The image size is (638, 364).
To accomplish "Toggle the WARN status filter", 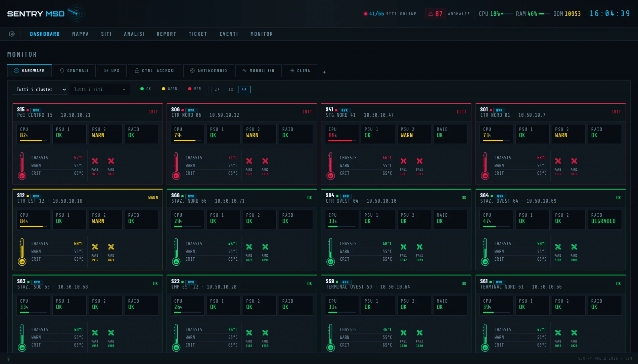I will click(170, 89).
